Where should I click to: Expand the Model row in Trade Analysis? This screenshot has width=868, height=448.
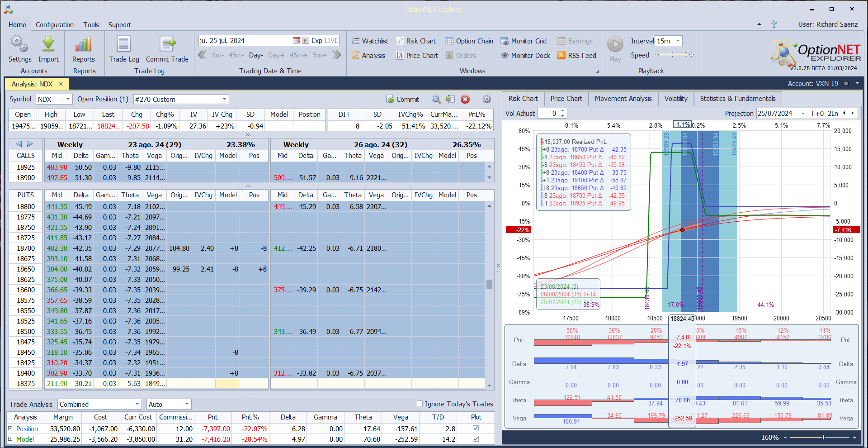pos(10,438)
